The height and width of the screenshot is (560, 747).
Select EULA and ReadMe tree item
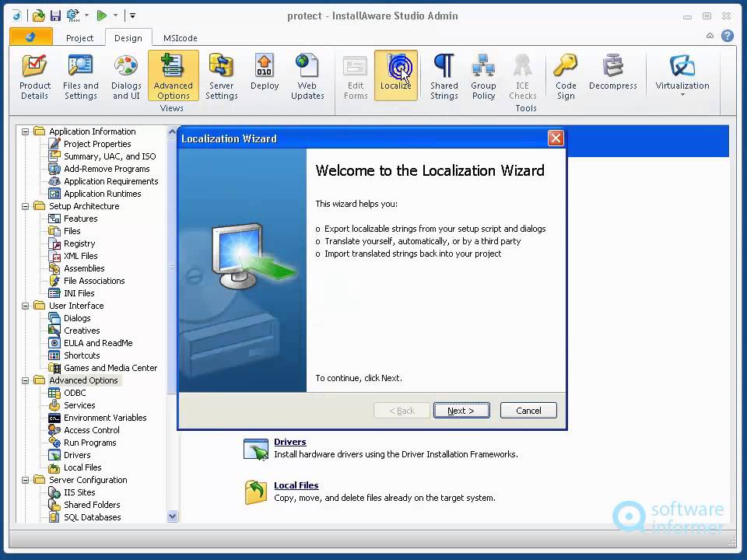(x=98, y=343)
